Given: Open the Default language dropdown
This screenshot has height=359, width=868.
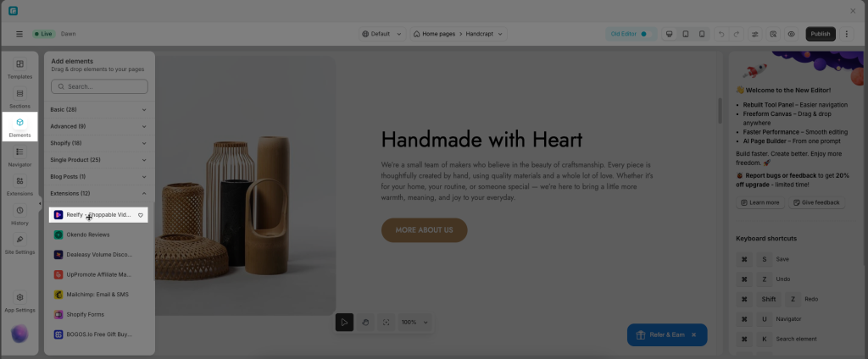Looking at the screenshot, I should [x=382, y=34].
